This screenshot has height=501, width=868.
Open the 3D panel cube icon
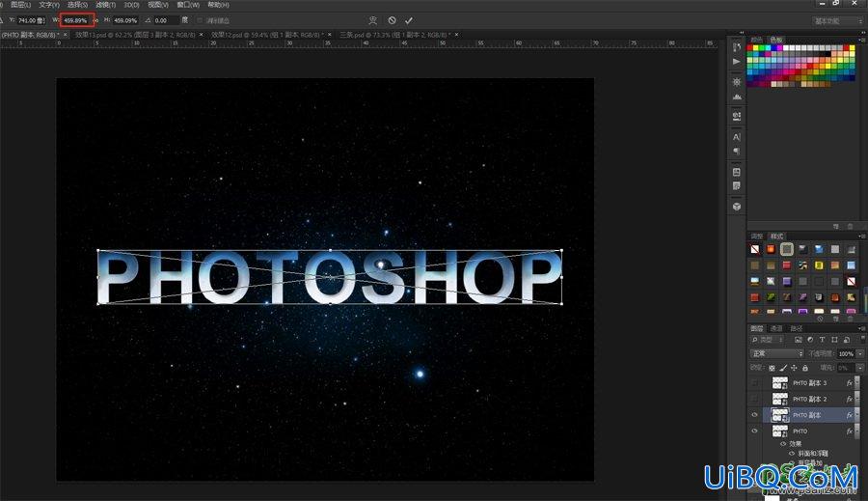click(736, 207)
